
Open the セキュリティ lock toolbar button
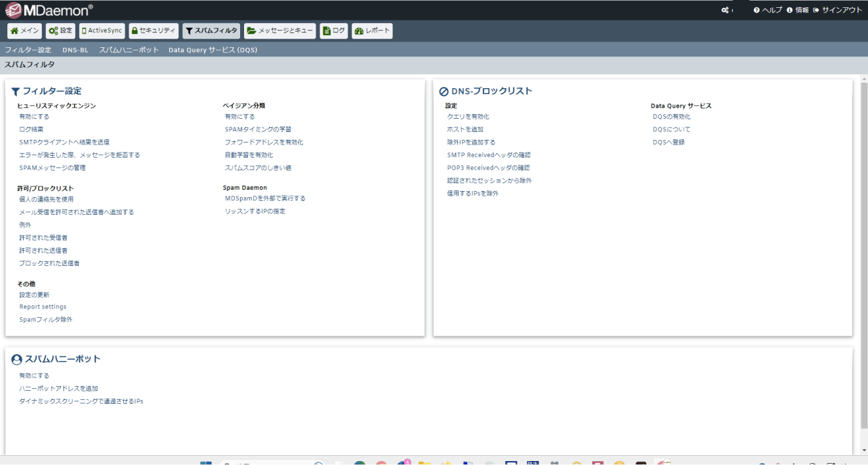[153, 31]
